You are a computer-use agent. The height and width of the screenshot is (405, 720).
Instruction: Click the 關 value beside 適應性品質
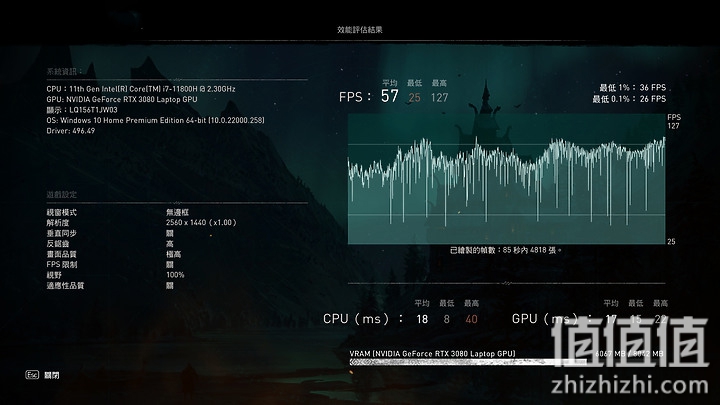pyautogui.click(x=170, y=286)
